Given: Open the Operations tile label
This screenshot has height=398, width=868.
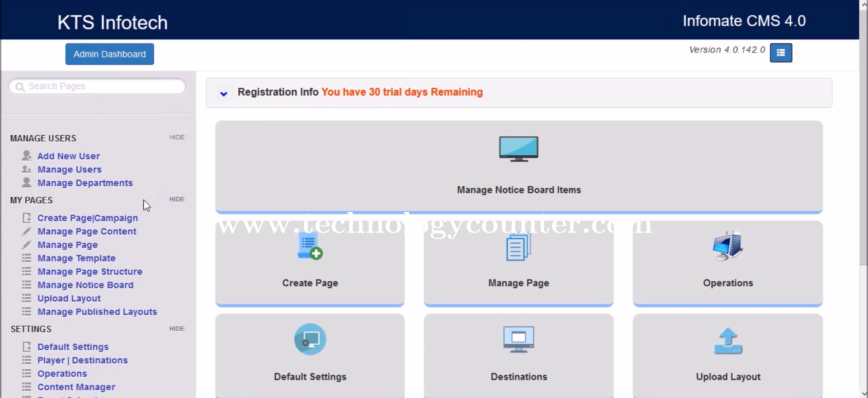Looking at the screenshot, I should click(728, 283).
